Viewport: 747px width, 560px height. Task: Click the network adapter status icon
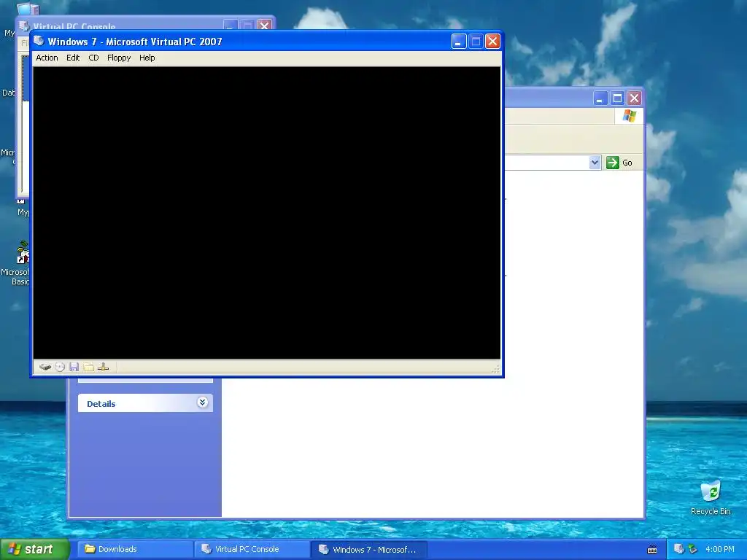click(x=104, y=367)
